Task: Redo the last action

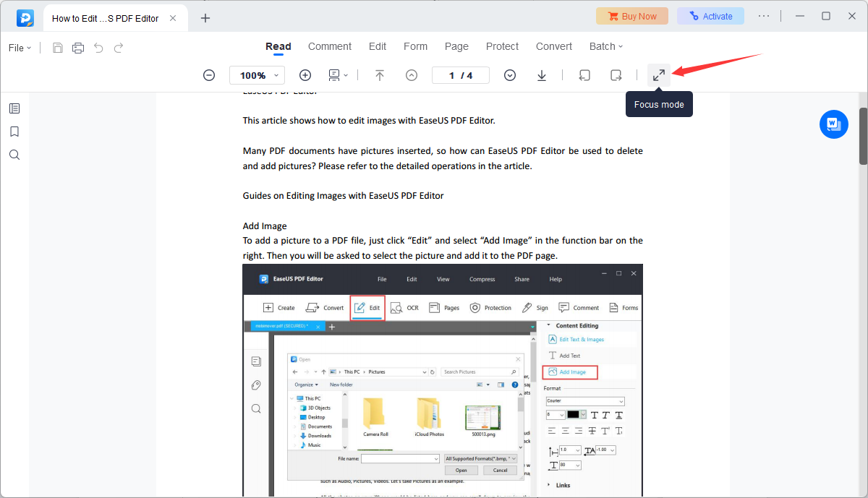Action: (119, 48)
